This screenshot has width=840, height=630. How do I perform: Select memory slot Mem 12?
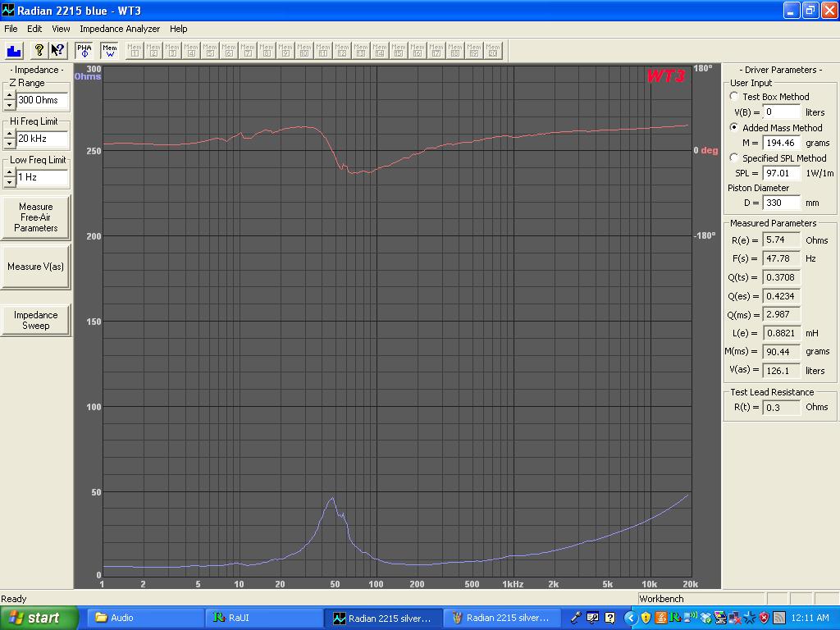(342, 51)
